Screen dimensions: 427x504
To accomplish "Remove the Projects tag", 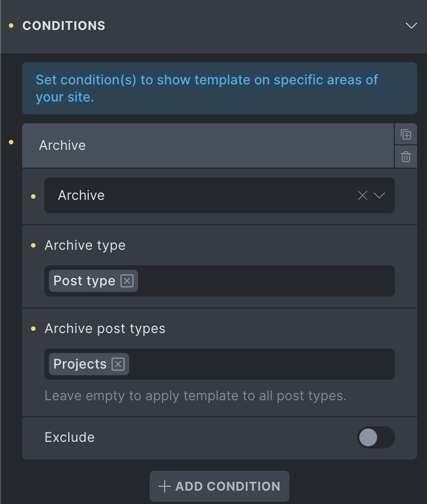I will [118, 364].
